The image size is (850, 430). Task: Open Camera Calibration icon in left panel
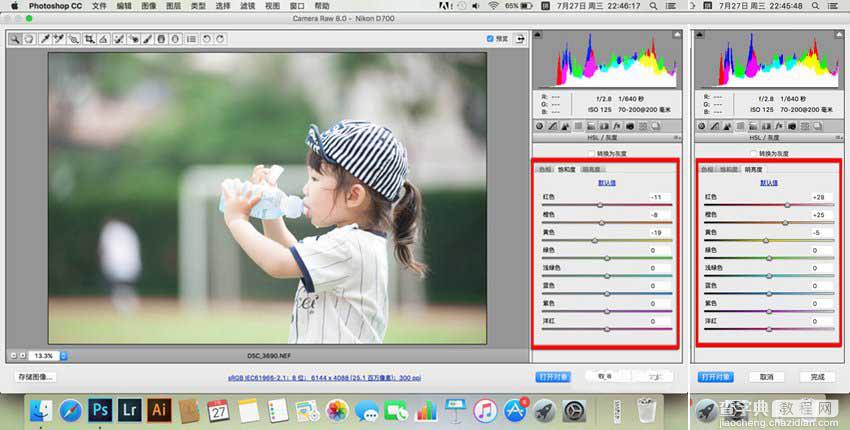click(x=630, y=126)
